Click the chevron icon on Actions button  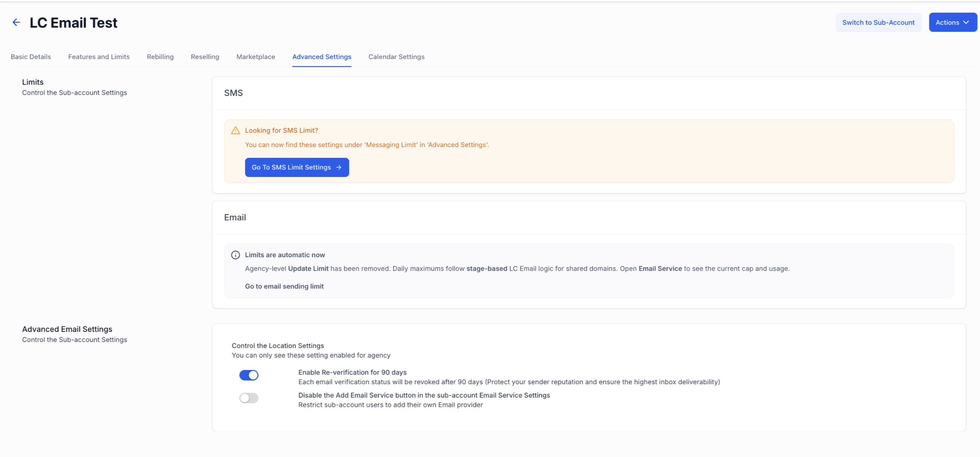click(966, 22)
